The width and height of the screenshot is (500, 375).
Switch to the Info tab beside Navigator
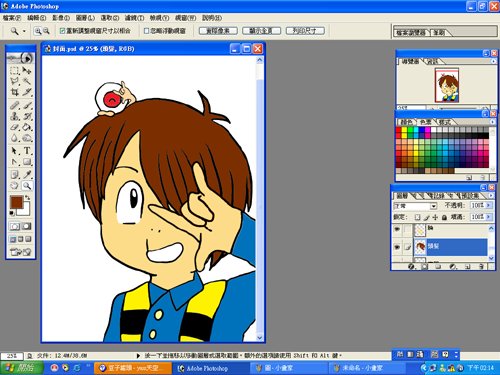433,62
